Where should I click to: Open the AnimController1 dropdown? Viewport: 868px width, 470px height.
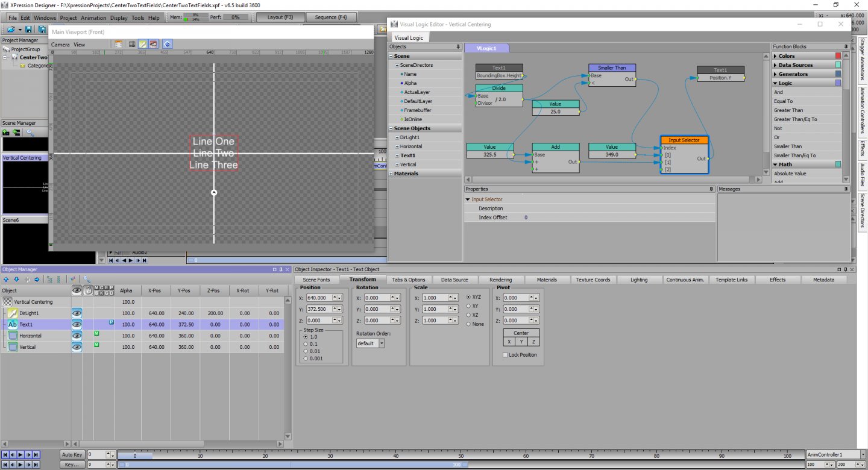click(862, 454)
